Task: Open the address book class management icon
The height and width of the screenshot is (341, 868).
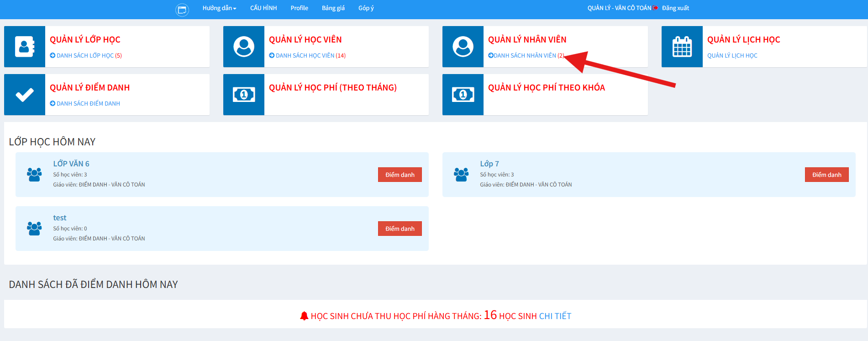Action: pos(25,47)
